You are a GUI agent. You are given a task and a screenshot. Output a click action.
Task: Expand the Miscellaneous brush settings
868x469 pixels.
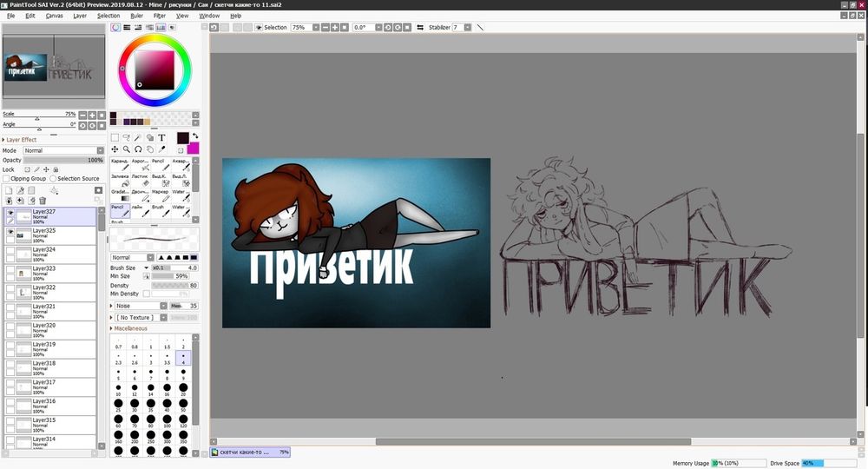click(129, 328)
